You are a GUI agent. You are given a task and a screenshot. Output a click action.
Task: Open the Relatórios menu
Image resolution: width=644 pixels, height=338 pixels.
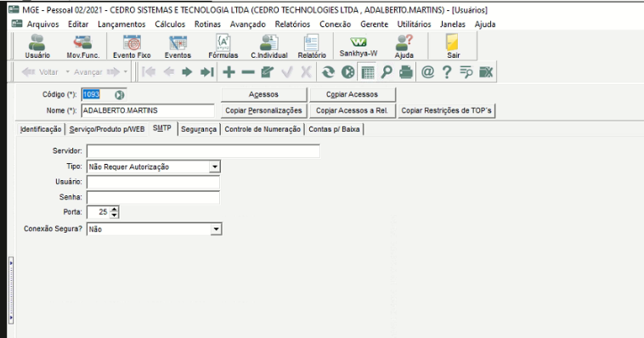tap(292, 25)
